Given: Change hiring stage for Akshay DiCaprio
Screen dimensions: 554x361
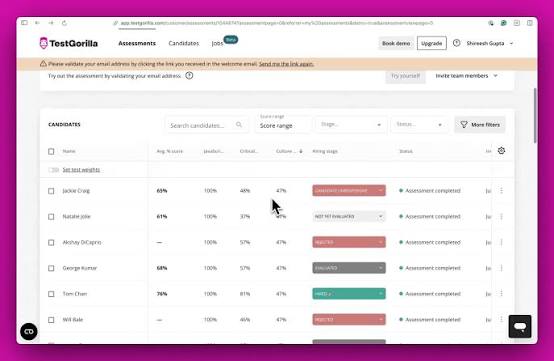Looking at the screenshot, I should [349, 242].
